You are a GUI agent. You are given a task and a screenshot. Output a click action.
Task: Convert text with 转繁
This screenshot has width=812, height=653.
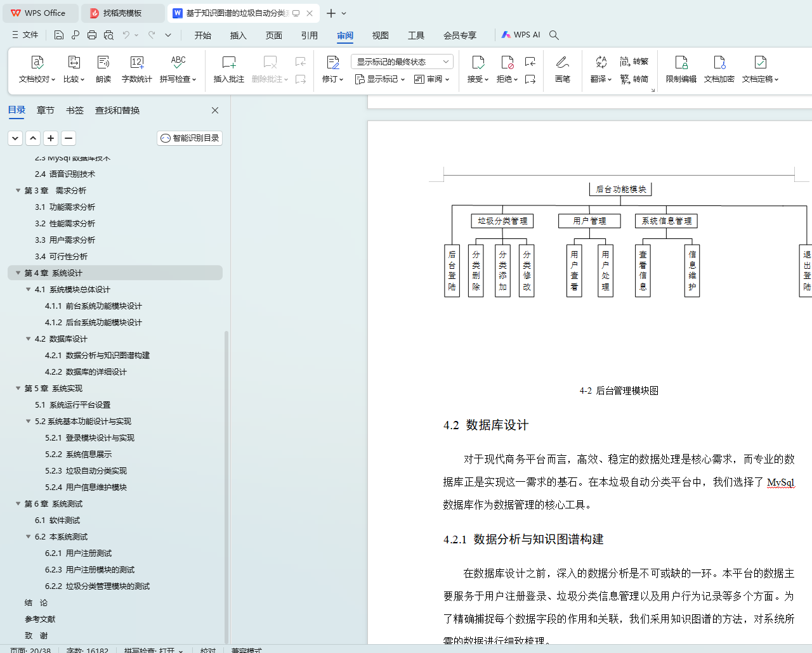click(x=634, y=61)
